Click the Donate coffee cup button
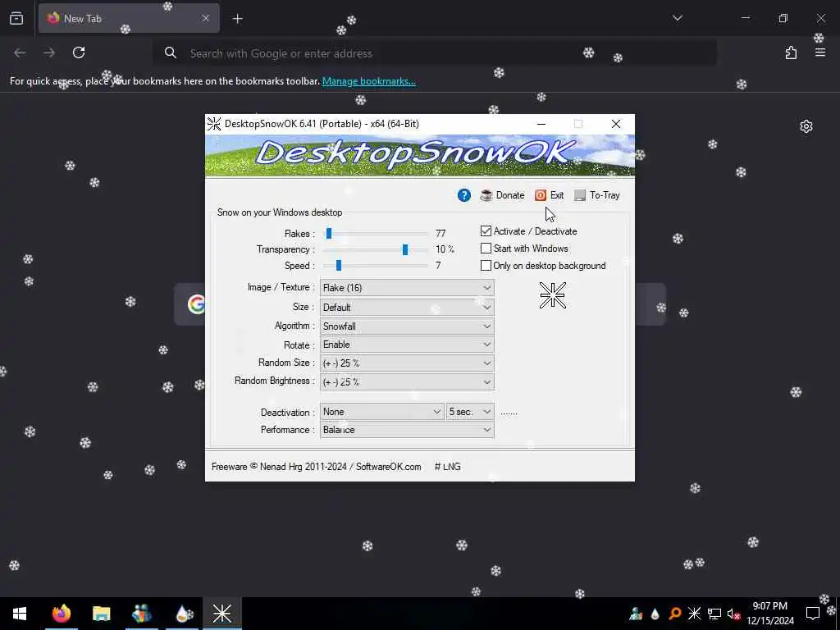The image size is (840, 630). pos(502,195)
